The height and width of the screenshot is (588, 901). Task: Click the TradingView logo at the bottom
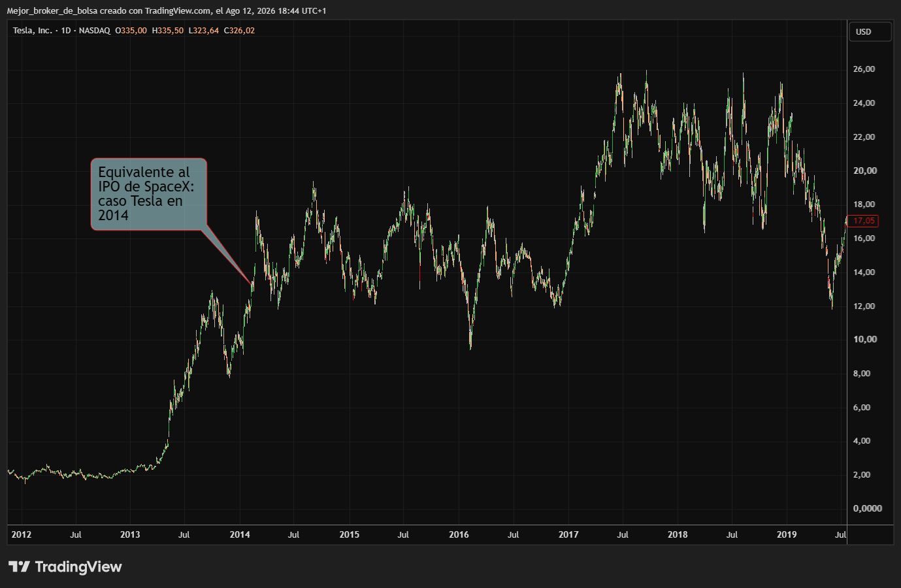click(65, 566)
